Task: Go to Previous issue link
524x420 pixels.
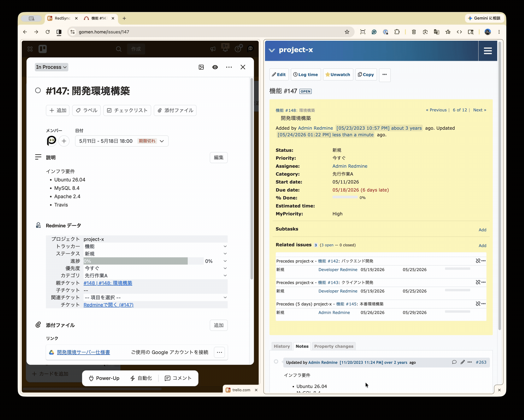Action: pyautogui.click(x=436, y=110)
